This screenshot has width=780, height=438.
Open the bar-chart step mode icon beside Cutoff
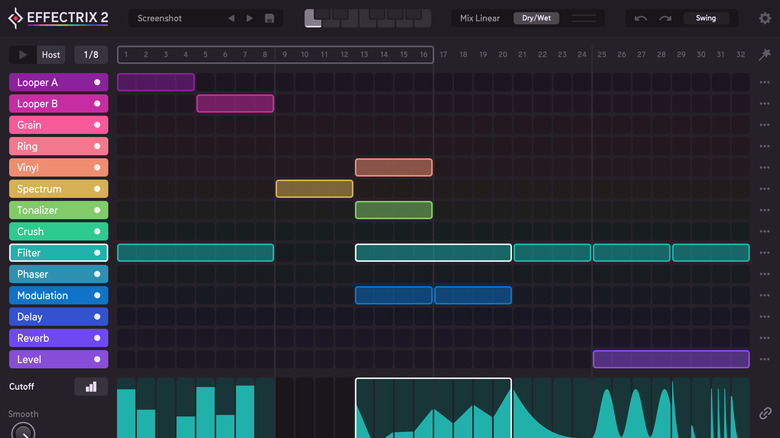pyautogui.click(x=91, y=386)
